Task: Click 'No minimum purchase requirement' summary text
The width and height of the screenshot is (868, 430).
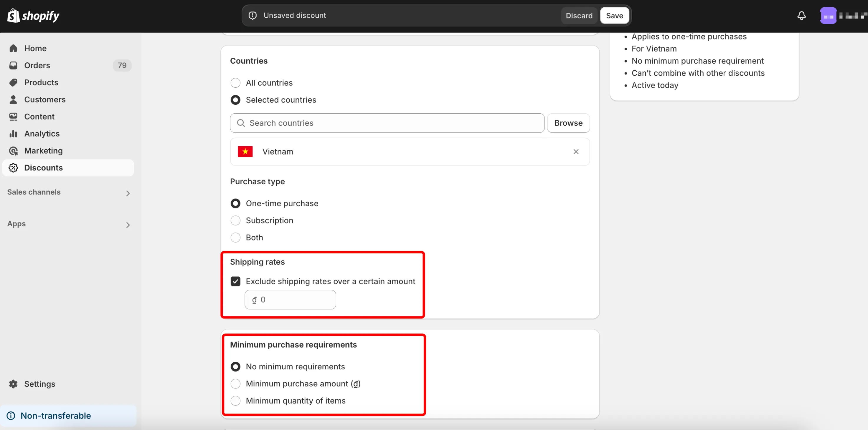Action: [x=697, y=61]
